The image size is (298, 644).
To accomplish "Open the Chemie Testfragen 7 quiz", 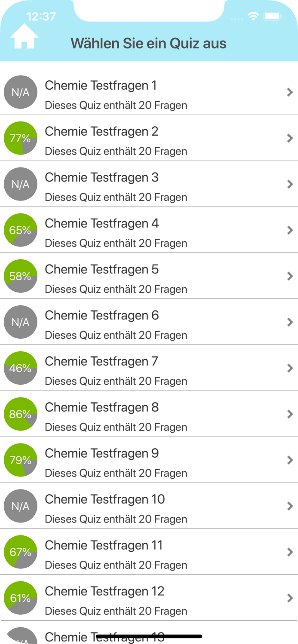I will click(129, 368).
